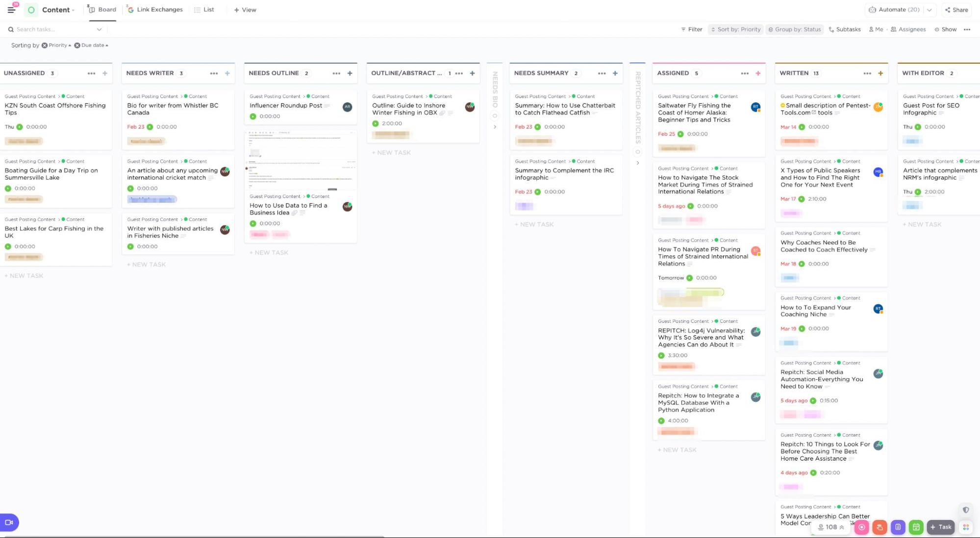Click New Task under Outline/Abstract column
Image resolution: width=980 pixels, height=538 pixels.
coord(391,153)
